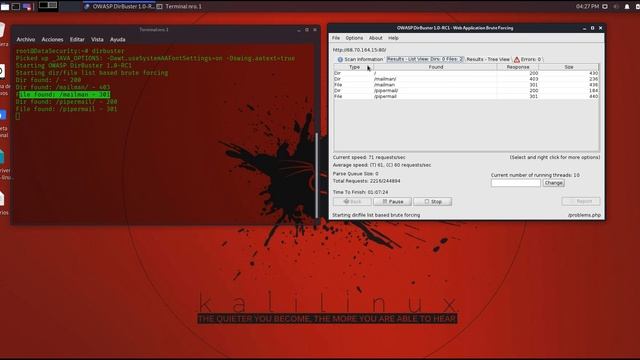640x360 pixels.
Task: Open the File menu in DirBuster
Action: point(336,38)
